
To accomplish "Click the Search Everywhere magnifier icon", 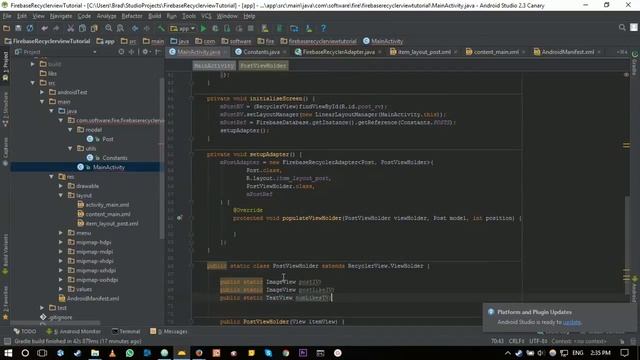I will point(622,27).
